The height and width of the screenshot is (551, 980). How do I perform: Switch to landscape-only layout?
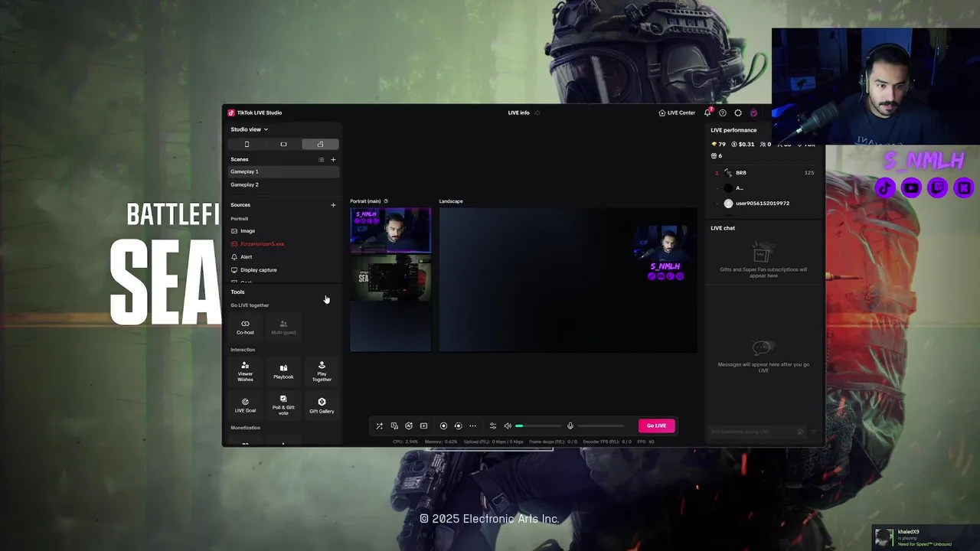click(x=283, y=144)
